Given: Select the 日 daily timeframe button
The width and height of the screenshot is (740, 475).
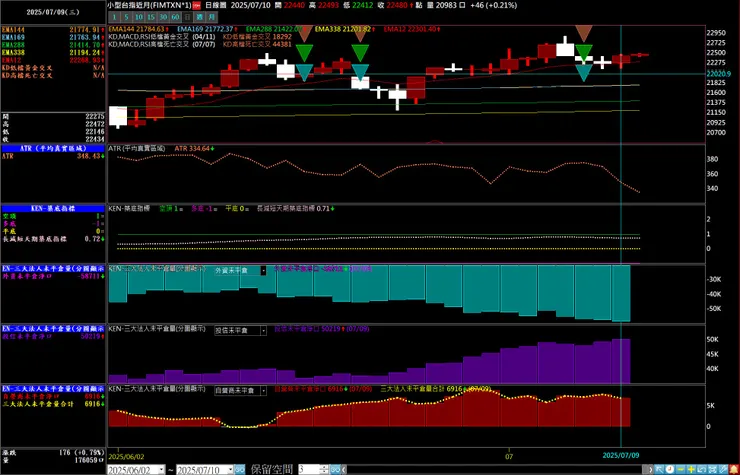Looking at the screenshot, I should tap(187, 17).
